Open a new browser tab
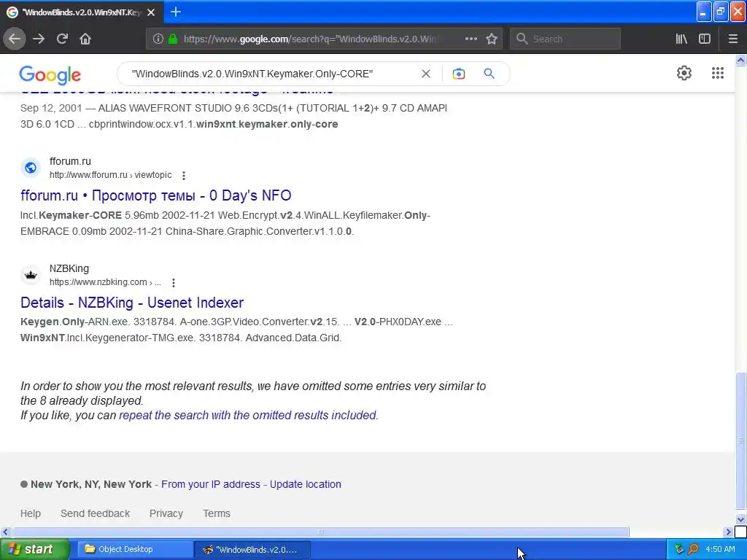The image size is (747, 560). pyautogui.click(x=176, y=12)
